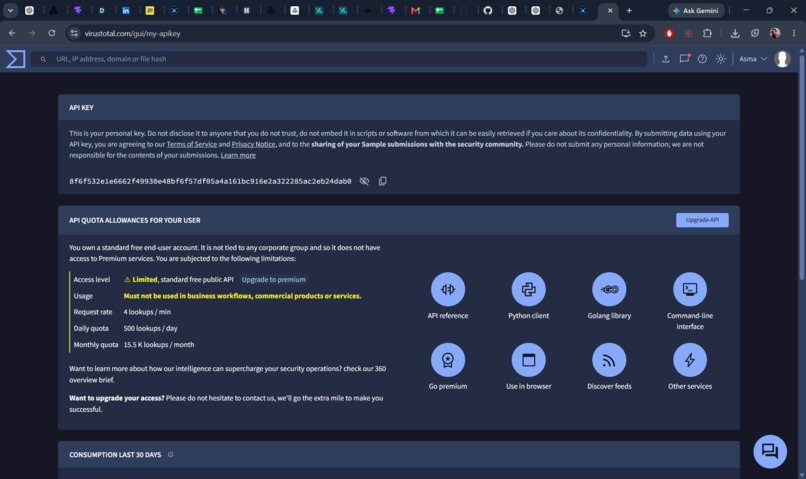This screenshot has height=479, width=806.
Task: Copy the API key with the clipboard icon
Action: (x=382, y=181)
